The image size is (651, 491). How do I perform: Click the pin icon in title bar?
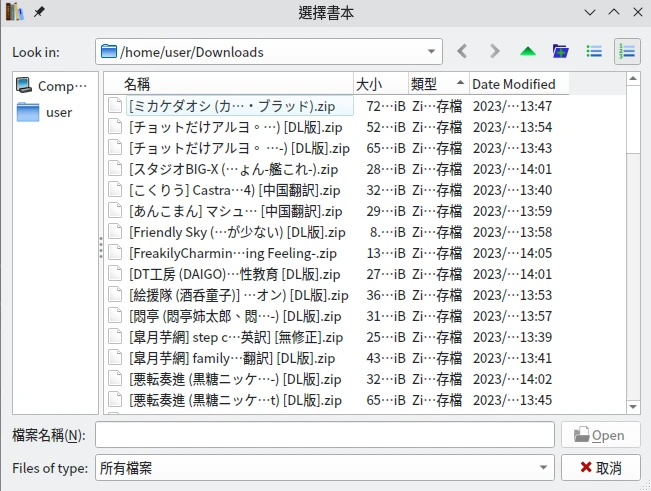point(39,12)
